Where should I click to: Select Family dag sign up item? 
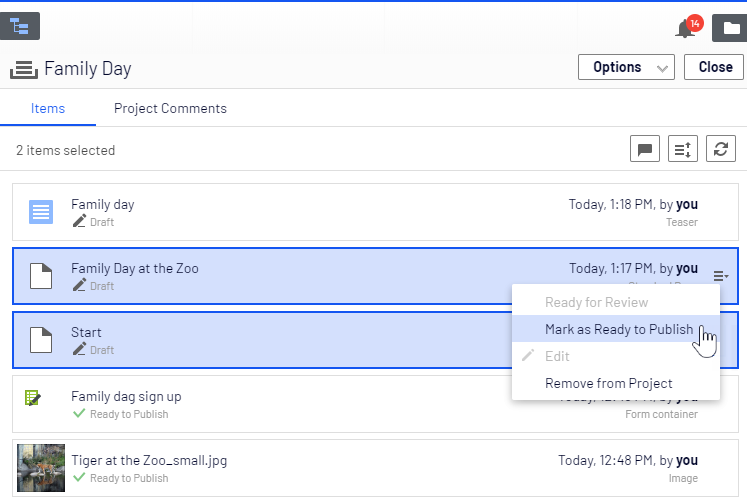[300, 404]
